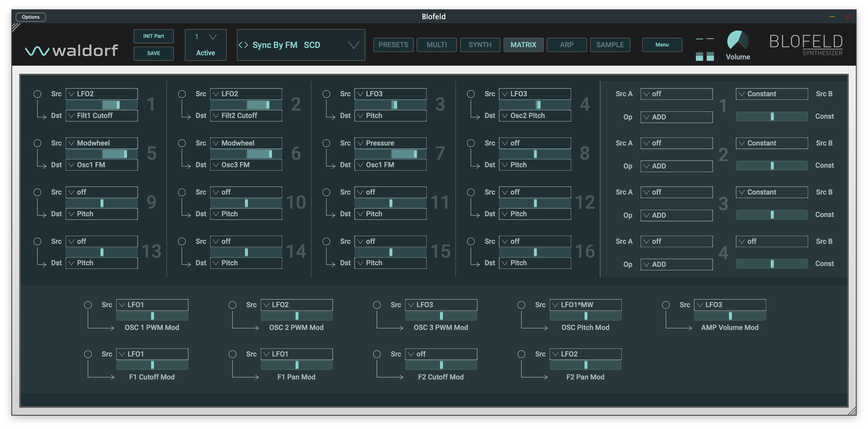This screenshot has width=868, height=429.
Task: Open the LFO1*MW dropdown for OSC Pitch Mod
Action: pos(586,305)
